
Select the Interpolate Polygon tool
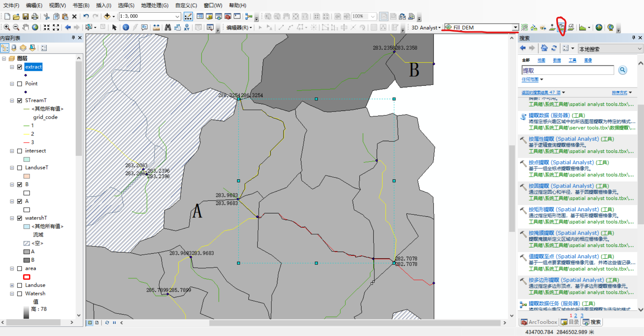(571, 27)
